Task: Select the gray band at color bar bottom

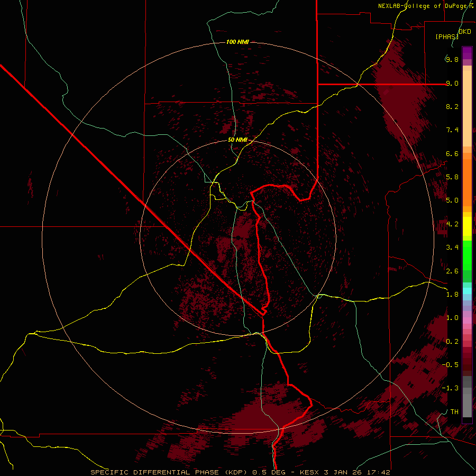Action: [467, 402]
